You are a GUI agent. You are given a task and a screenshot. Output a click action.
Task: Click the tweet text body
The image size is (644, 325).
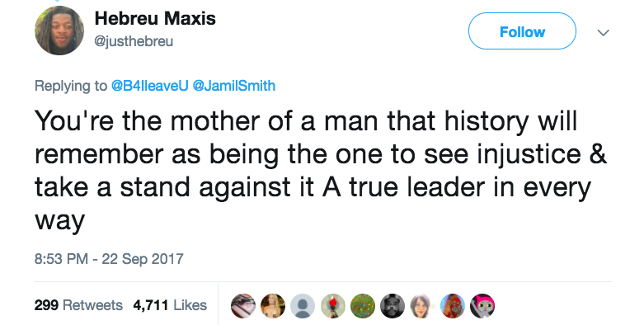click(321, 171)
